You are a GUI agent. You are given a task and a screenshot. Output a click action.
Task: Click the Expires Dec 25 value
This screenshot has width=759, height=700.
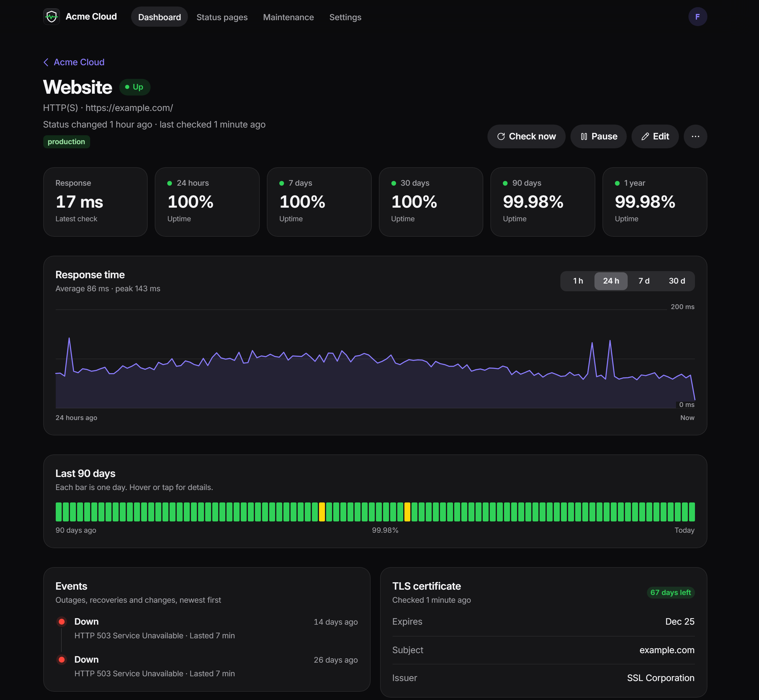680,622
